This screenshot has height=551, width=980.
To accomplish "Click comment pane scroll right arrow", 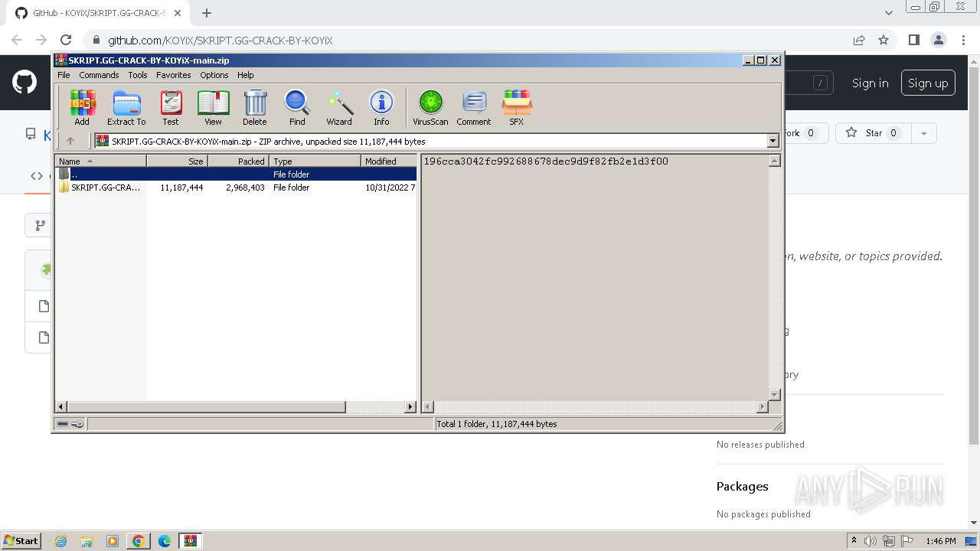I will [762, 407].
